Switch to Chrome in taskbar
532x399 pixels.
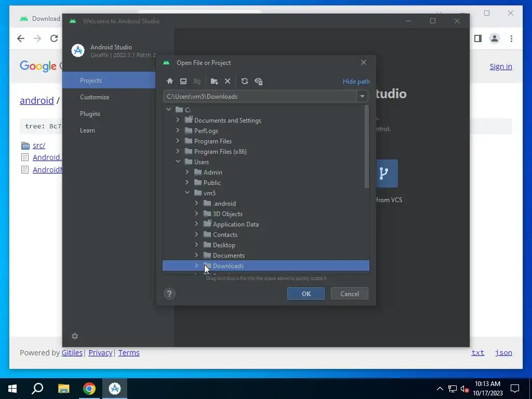tap(89, 389)
